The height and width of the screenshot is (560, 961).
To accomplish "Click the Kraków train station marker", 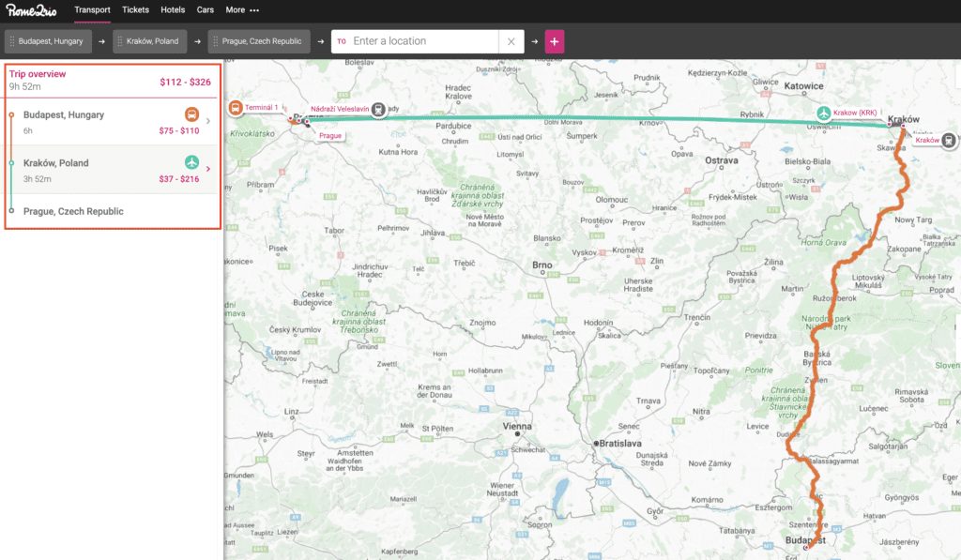I will [x=949, y=141].
